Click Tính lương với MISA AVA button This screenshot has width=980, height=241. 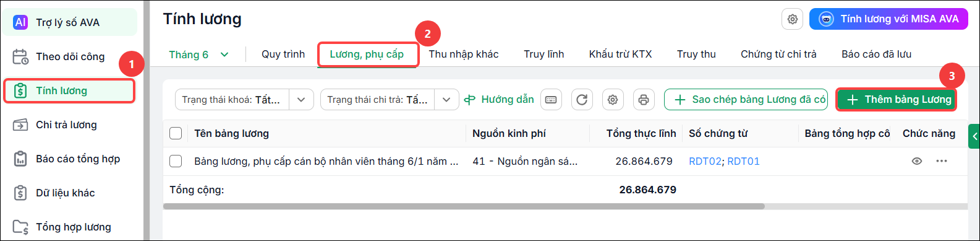(888, 19)
